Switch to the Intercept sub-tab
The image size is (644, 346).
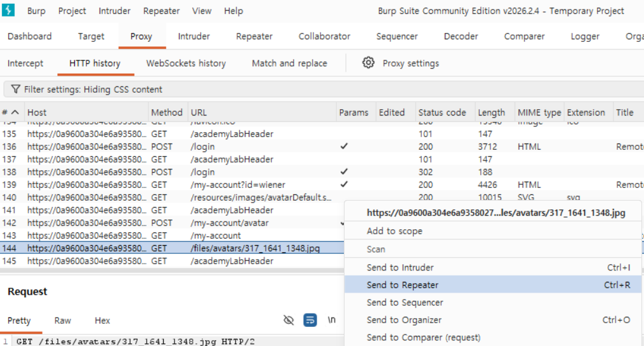(x=25, y=63)
